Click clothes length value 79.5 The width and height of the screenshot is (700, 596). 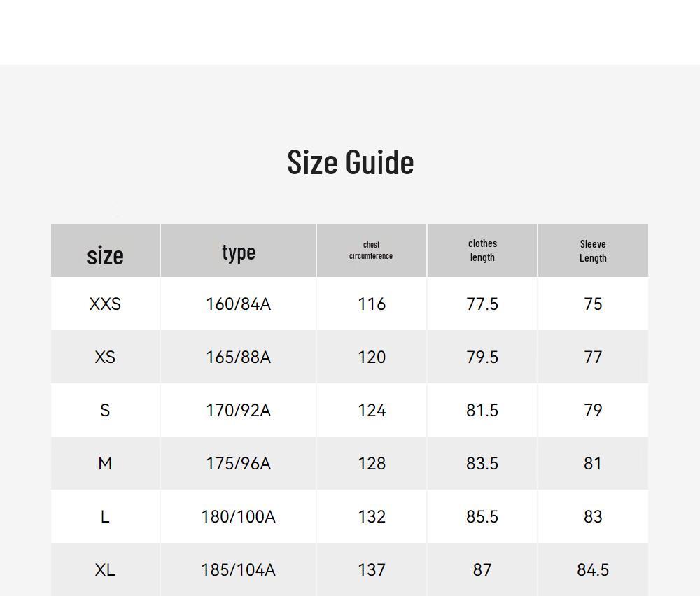coord(482,357)
